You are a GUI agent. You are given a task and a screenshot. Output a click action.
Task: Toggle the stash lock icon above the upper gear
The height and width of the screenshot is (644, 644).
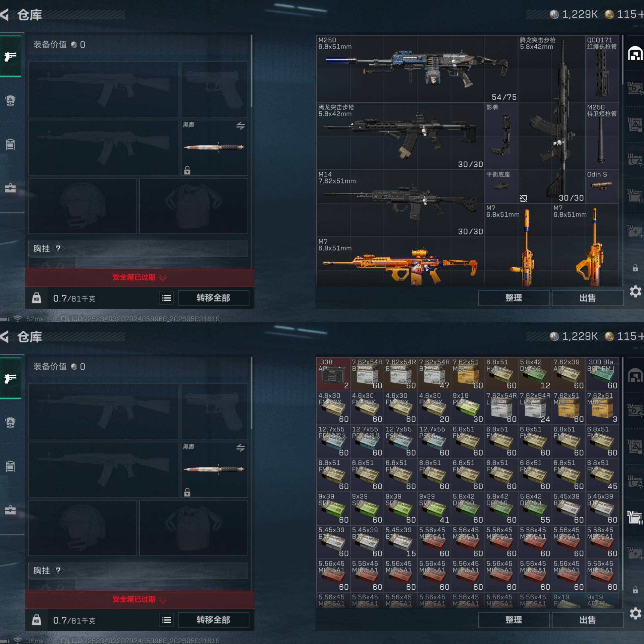tap(635, 268)
